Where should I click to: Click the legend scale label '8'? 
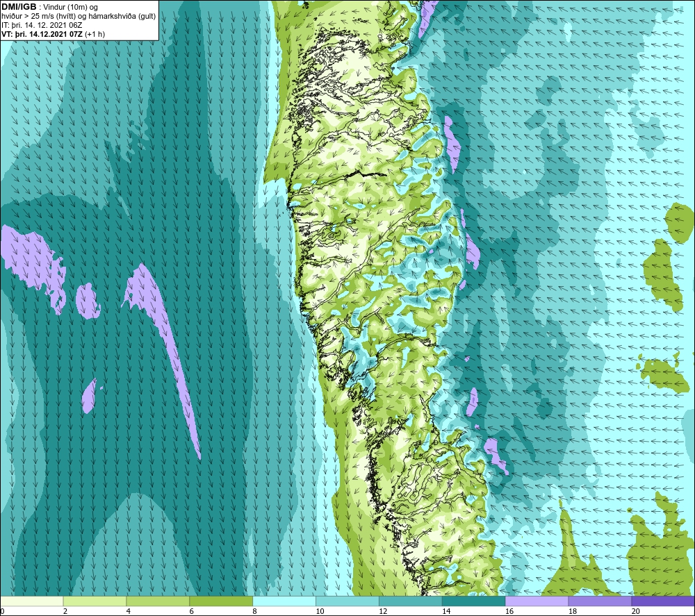click(x=255, y=611)
